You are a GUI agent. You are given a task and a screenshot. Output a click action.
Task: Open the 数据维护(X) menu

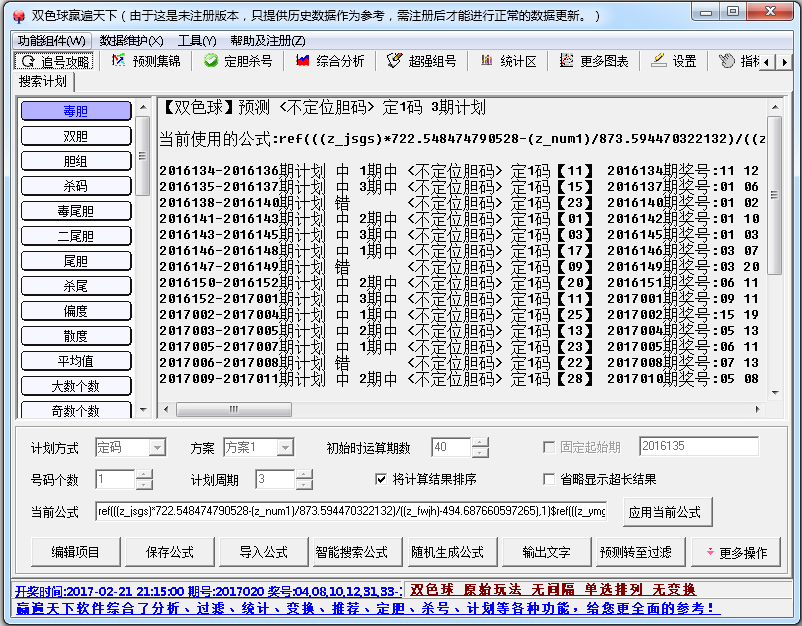click(131, 40)
